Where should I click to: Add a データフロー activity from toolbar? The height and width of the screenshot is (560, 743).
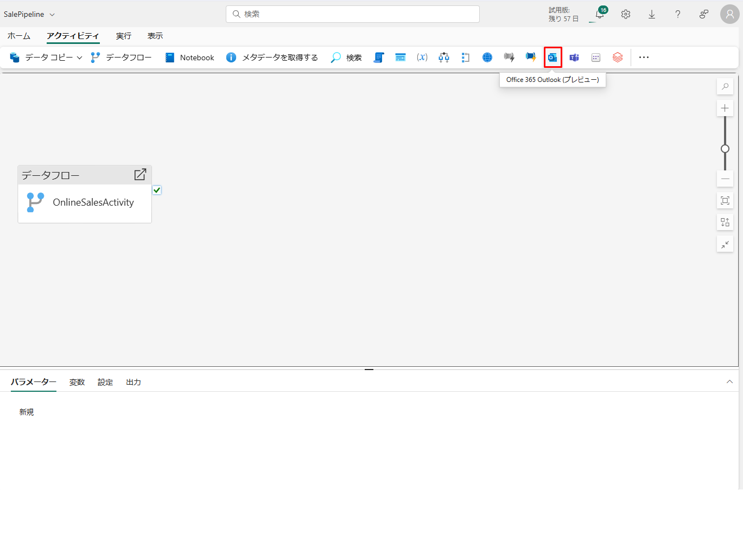[121, 58]
